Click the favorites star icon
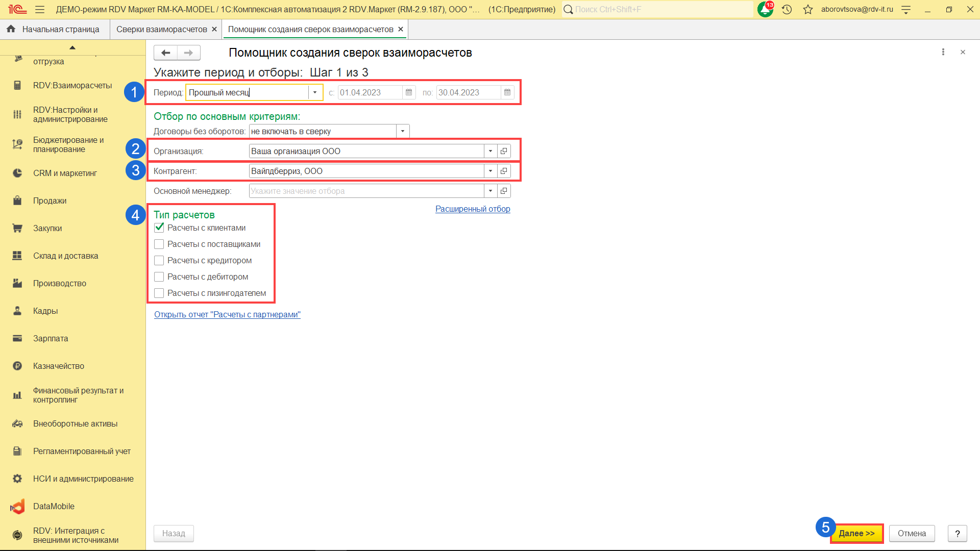This screenshot has width=980, height=551. tap(807, 9)
